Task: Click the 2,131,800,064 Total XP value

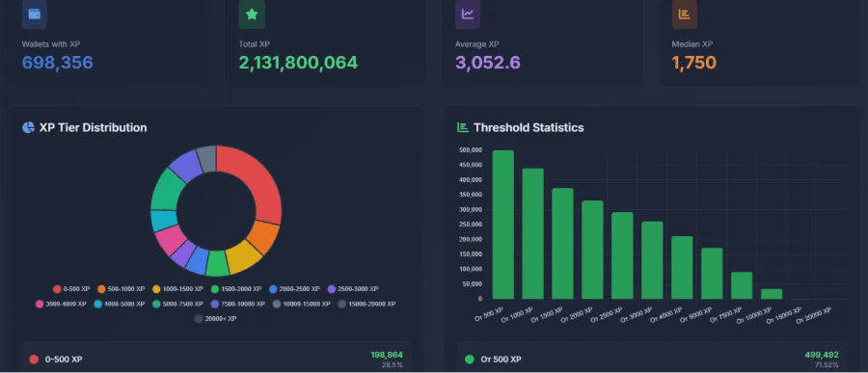Action: click(298, 63)
